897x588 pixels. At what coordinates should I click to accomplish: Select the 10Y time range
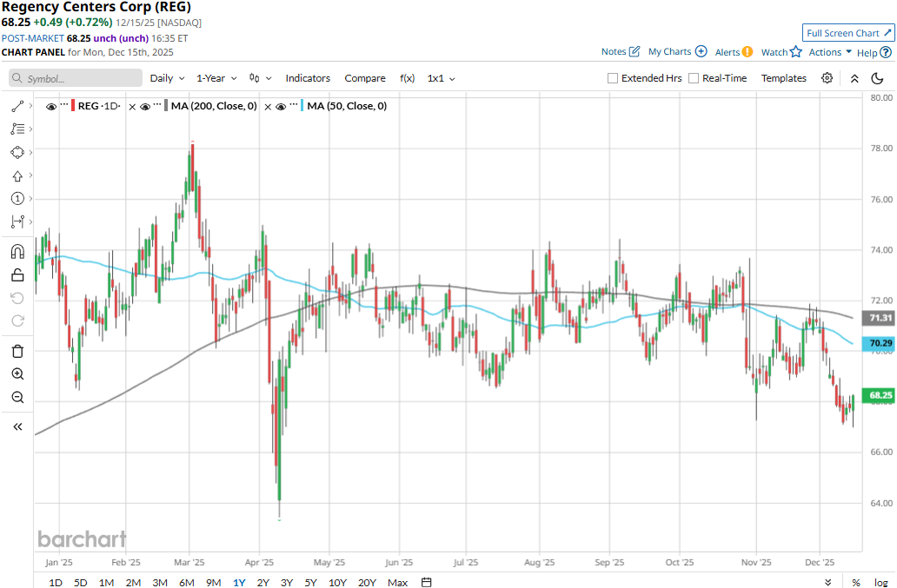(x=337, y=582)
